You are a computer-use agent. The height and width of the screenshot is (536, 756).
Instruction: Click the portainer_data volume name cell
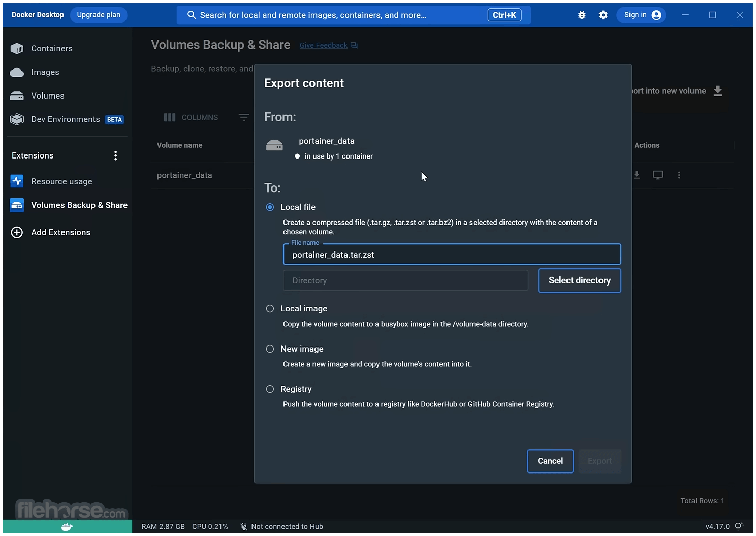pos(184,175)
